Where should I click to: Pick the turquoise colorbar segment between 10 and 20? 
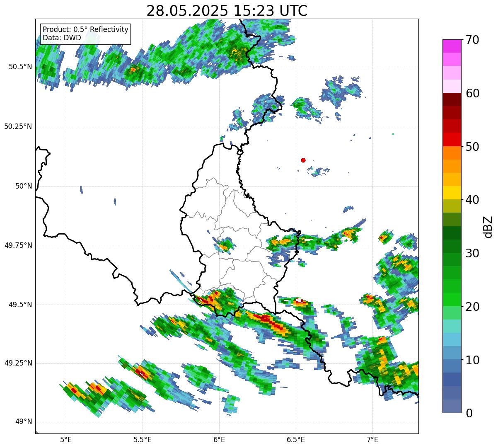click(x=452, y=326)
